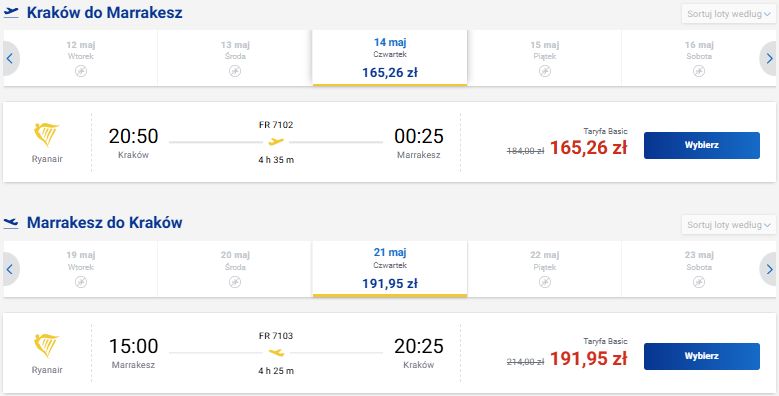This screenshot has width=779, height=396.
Task: Select the 13 maj Środa date tab
Action: [235, 58]
